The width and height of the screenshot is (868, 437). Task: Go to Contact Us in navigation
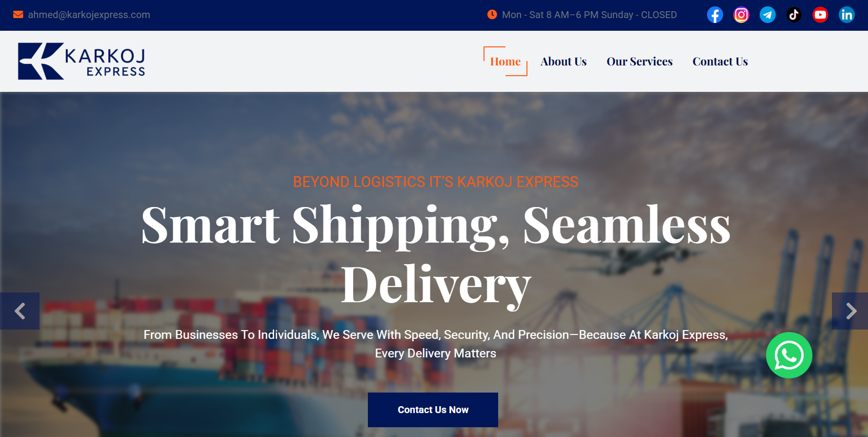[x=720, y=62]
